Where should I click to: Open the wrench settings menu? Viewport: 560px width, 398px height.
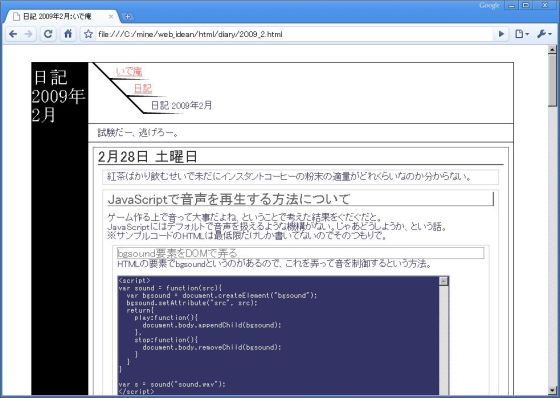(544, 34)
